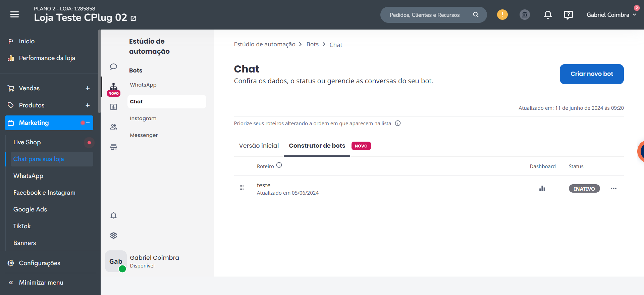Viewport: 644px width, 295px height.
Task: Switch to Versão inicial tab
Action: 259,146
